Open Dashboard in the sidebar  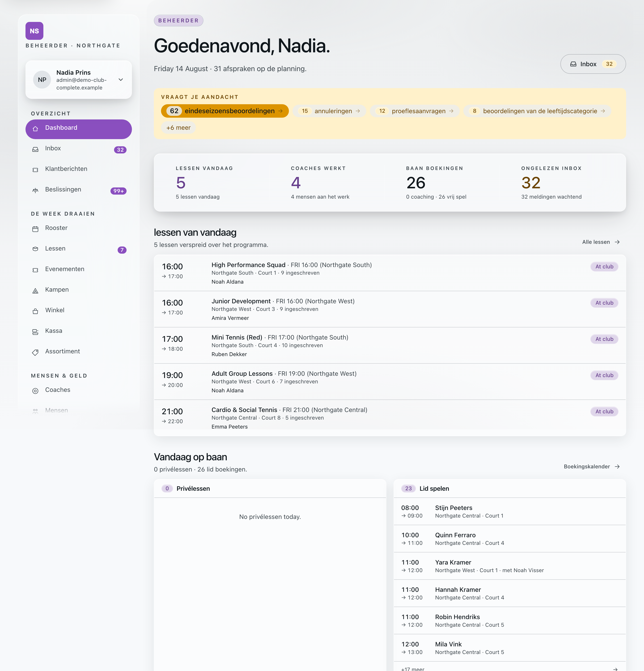[x=79, y=129]
